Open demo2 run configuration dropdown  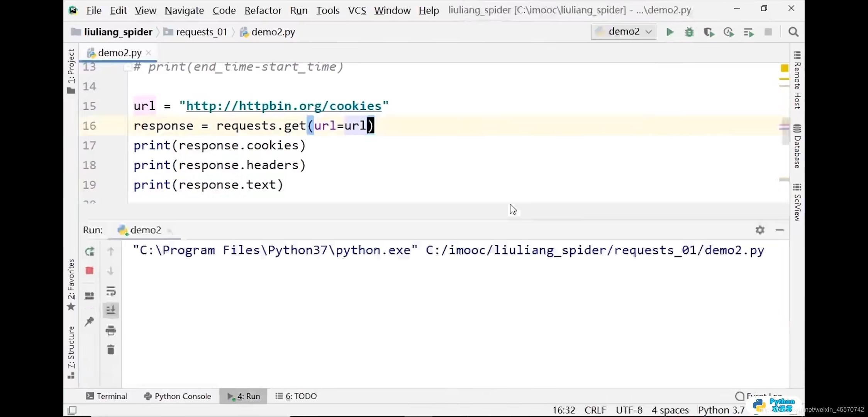point(624,32)
